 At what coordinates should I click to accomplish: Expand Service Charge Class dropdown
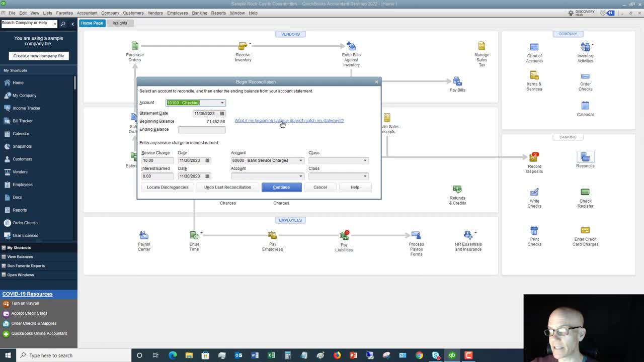[x=365, y=160]
